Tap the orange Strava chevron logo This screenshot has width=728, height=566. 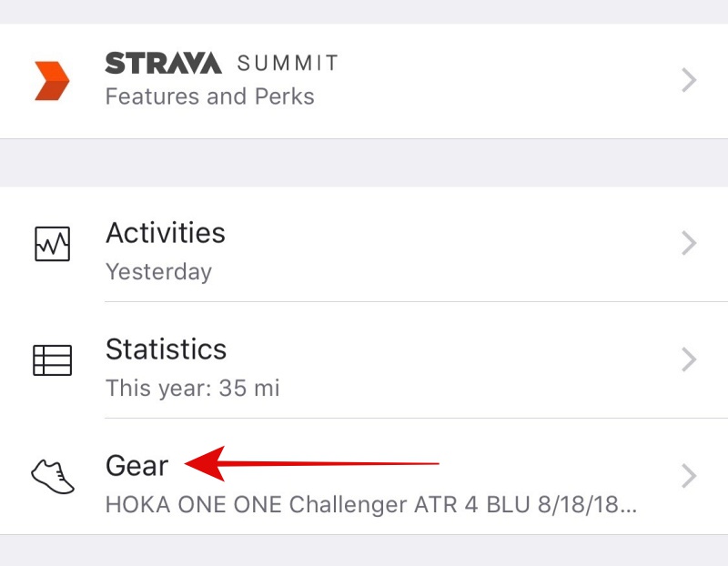click(x=52, y=80)
